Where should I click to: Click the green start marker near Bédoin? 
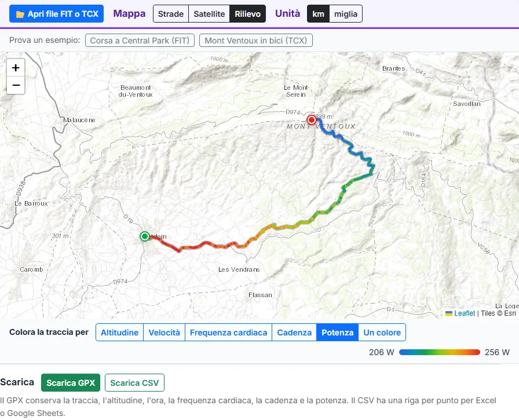point(144,236)
